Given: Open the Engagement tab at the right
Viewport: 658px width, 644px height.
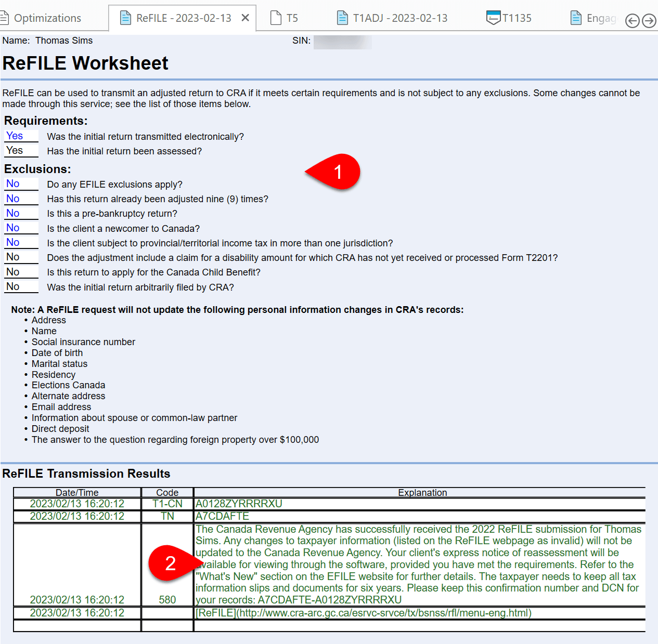Looking at the screenshot, I should 595,18.
